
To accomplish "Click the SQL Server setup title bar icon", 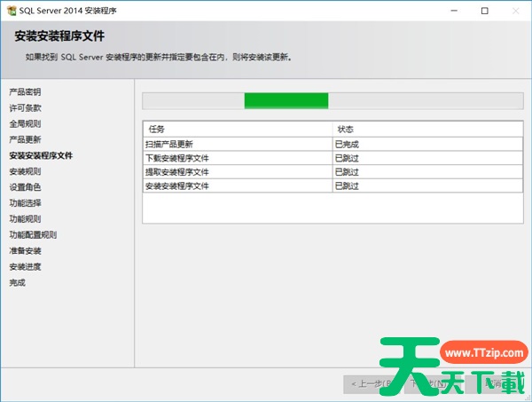I will click(x=11, y=11).
